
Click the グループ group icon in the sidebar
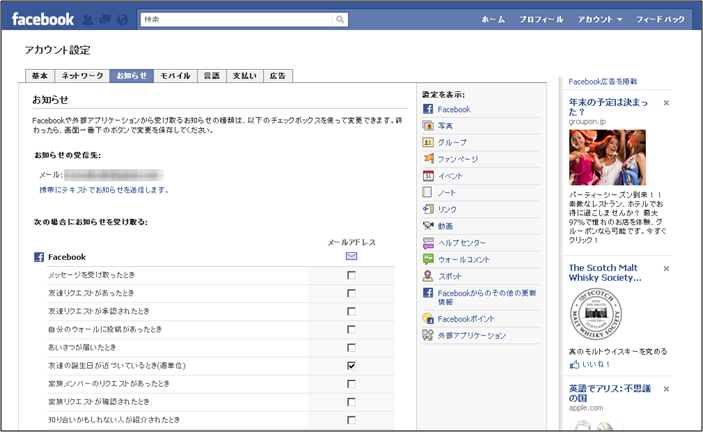[428, 142]
